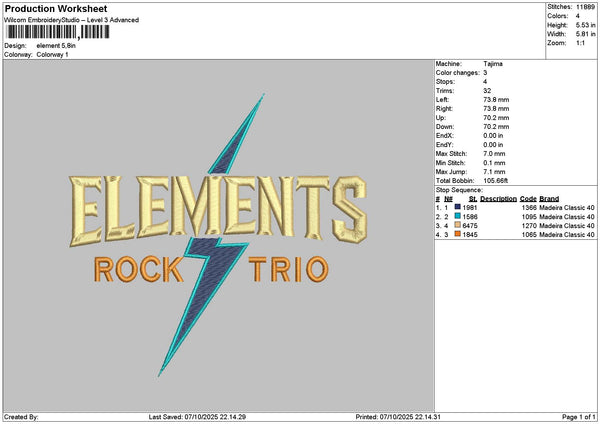
Task: Click the Code column header
Action: pyautogui.click(x=528, y=198)
